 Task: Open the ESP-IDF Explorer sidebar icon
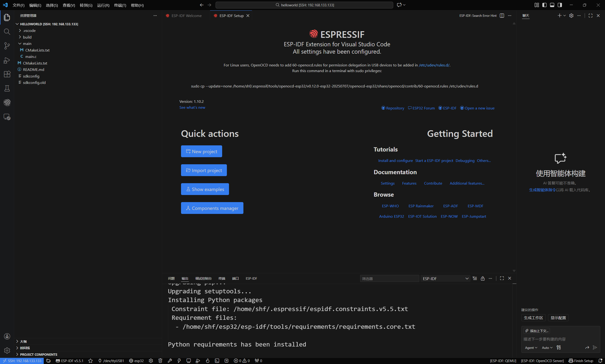(x=7, y=103)
